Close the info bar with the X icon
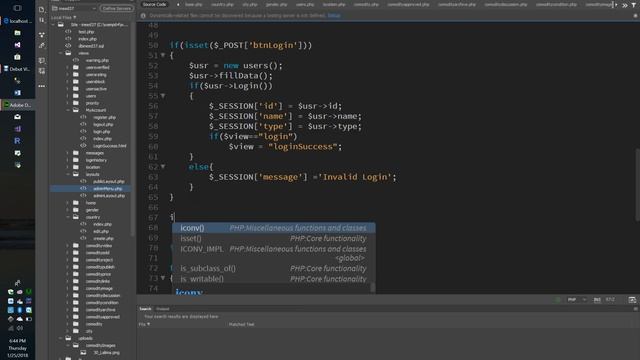Screen dimensions: 640x360 coord(635,16)
